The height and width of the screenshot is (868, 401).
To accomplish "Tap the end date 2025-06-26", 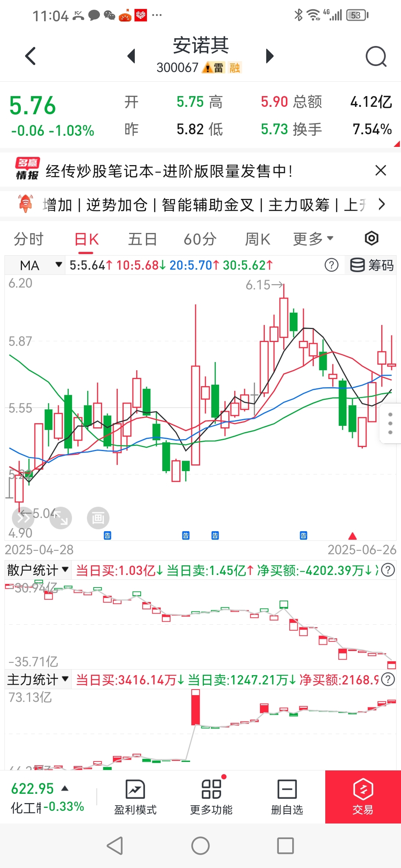I will (x=362, y=550).
